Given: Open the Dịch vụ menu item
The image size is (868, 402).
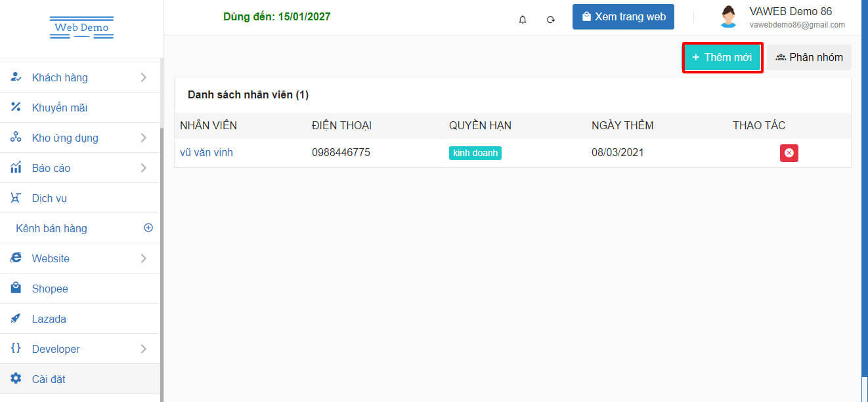Looking at the screenshot, I should click(x=49, y=198).
